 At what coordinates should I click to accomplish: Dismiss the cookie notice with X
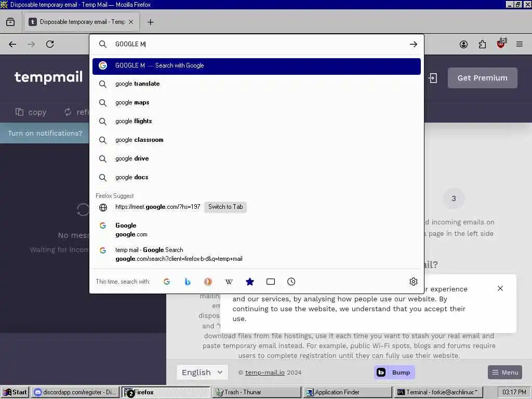[500, 288]
